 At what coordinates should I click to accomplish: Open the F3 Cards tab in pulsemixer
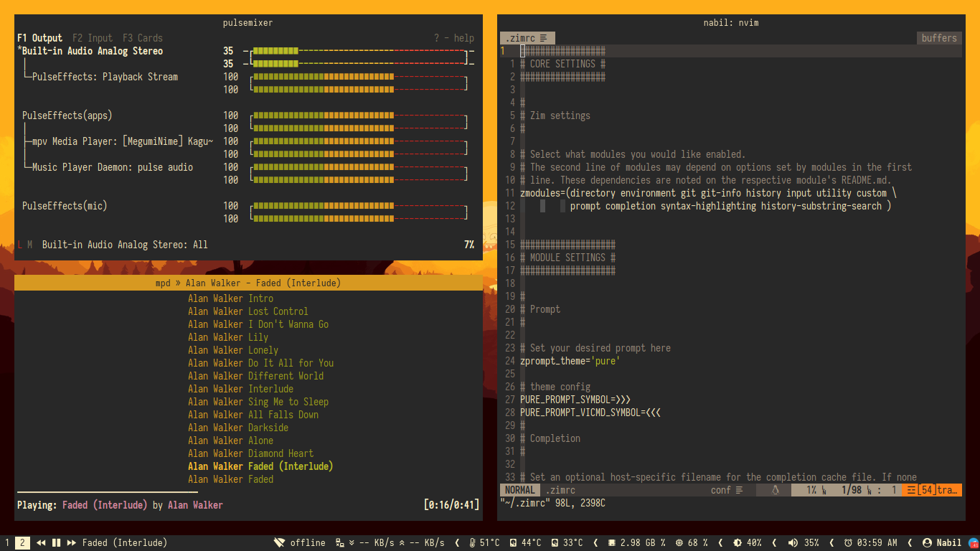142,38
